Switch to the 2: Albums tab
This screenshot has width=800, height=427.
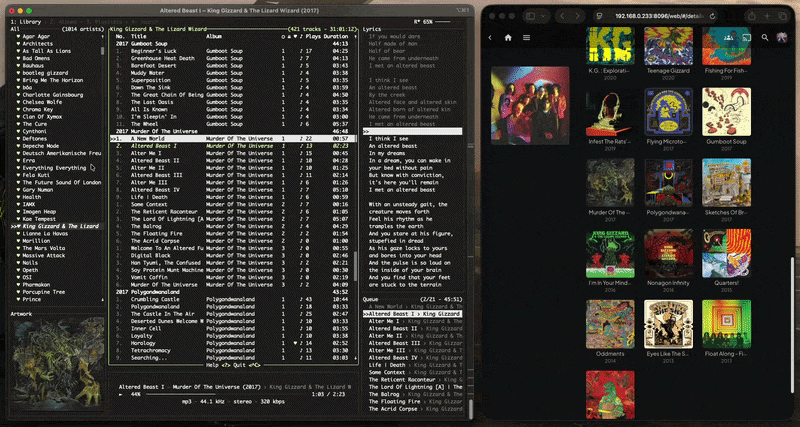[63, 22]
